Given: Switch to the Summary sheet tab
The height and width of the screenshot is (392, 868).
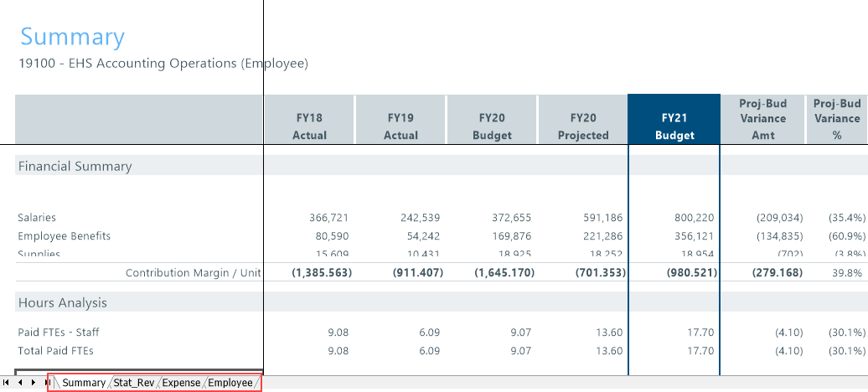Looking at the screenshot, I should point(83,383).
